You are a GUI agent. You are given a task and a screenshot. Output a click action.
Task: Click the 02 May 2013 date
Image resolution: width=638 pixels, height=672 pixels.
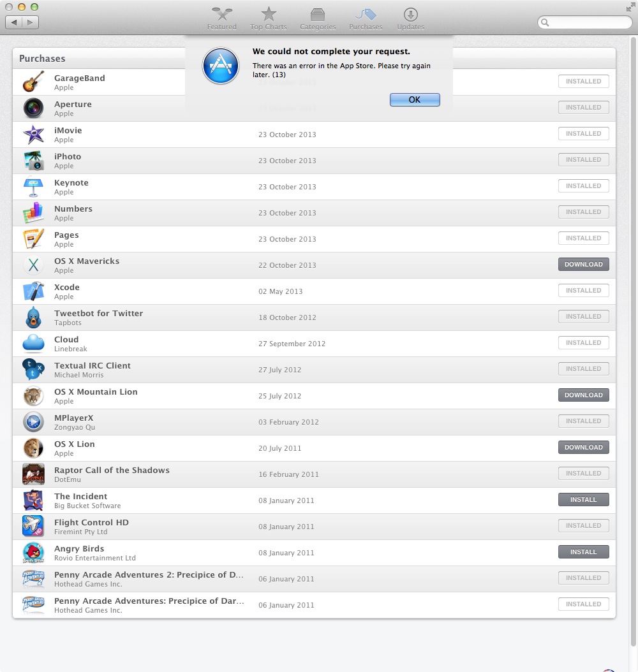[281, 291]
